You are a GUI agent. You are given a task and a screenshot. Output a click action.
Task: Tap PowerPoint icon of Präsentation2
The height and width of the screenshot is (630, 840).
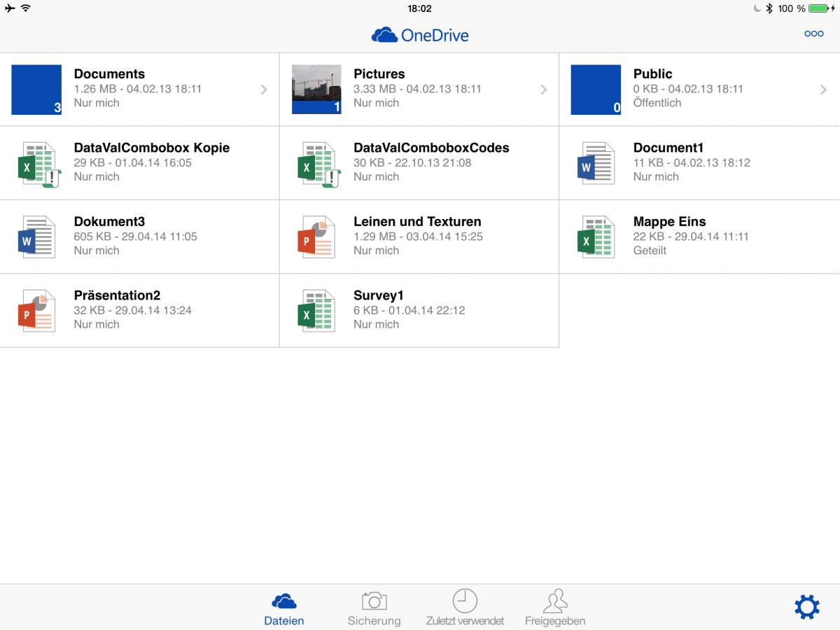tap(36, 310)
